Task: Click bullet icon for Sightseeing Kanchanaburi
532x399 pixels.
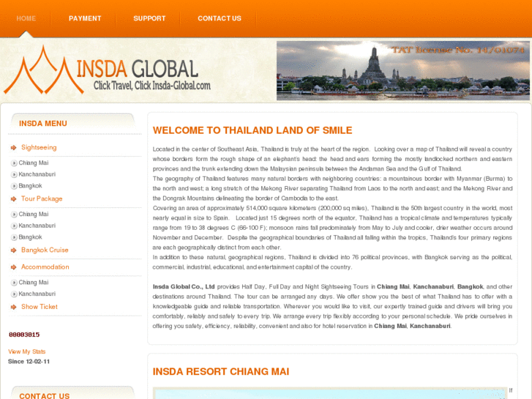Action: tap(14, 174)
